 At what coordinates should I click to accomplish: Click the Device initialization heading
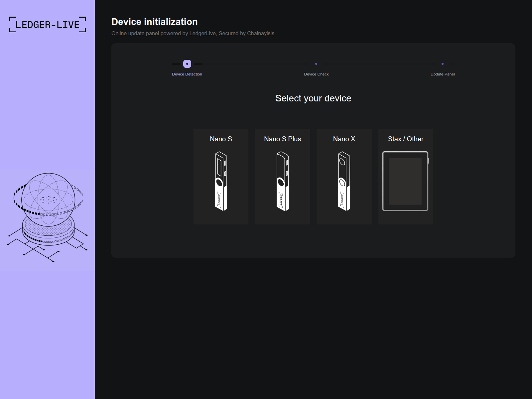(x=155, y=22)
